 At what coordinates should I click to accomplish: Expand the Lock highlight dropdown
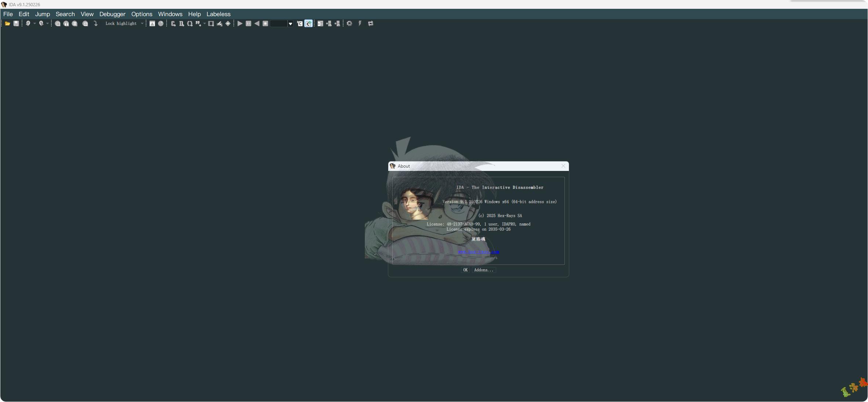point(142,23)
